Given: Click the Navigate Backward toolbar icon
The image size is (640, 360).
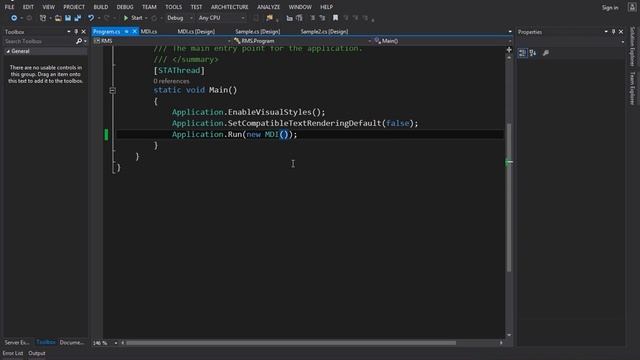Looking at the screenshot, I should pyautogui.click(x=14, y=18).
